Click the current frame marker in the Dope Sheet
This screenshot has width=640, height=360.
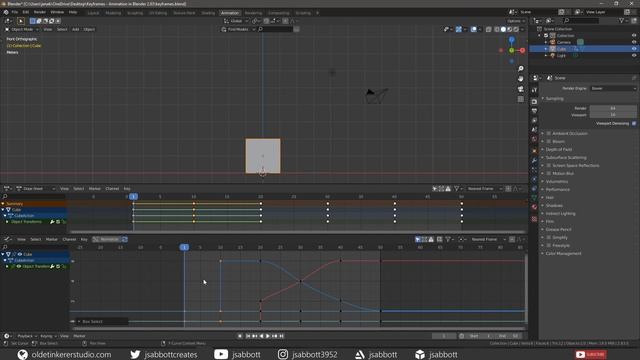pyautogui.click(x=133, y=197)
